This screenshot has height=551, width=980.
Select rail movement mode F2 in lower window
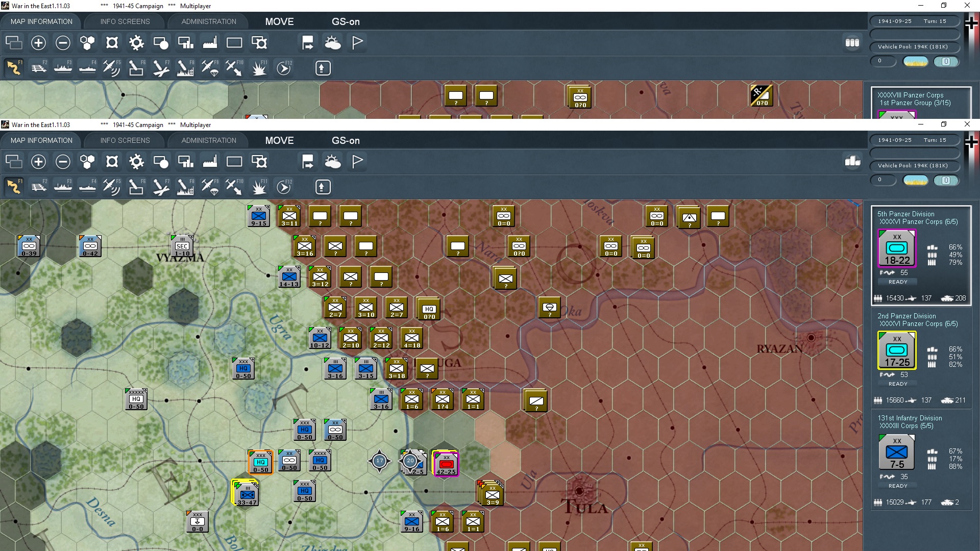[39, 187]
